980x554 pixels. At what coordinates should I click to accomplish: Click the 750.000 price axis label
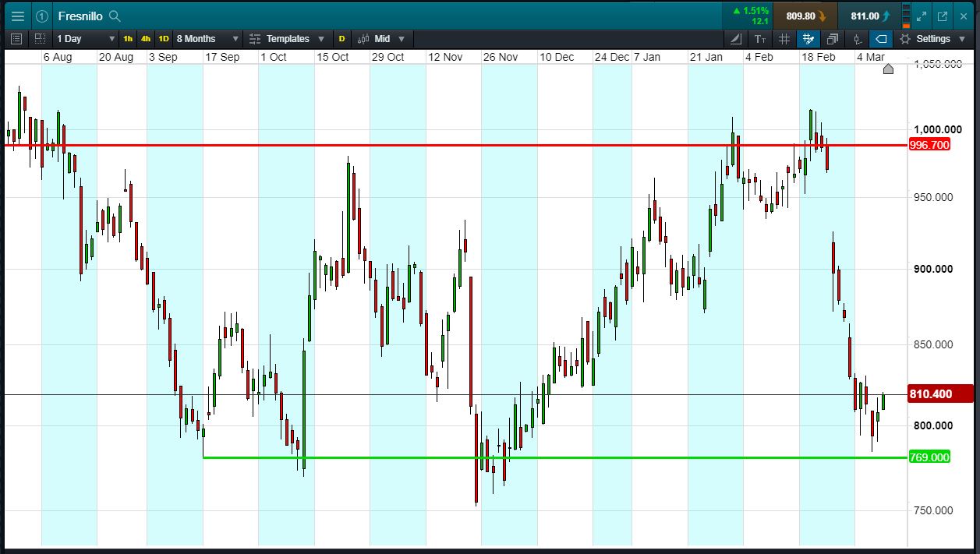[x=933, y=510]
